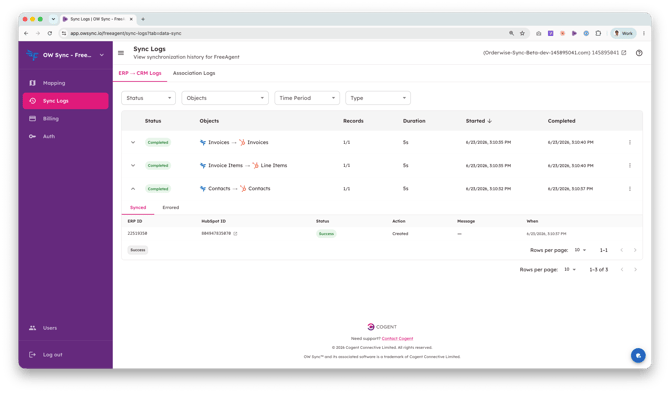Image resolution: width=670 pixels, height=393 pixels.
Task: Open the Invoice Items row options menu
Action: tap(629, 165)
